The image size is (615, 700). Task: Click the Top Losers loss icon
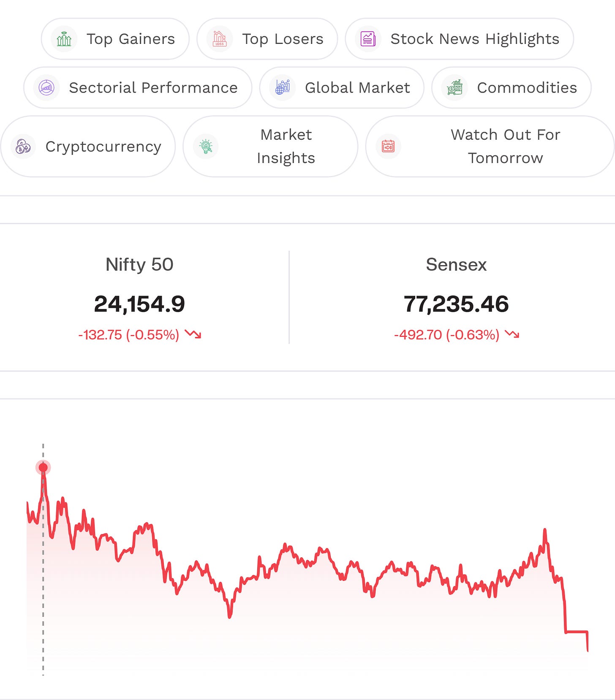coord(220,39)
